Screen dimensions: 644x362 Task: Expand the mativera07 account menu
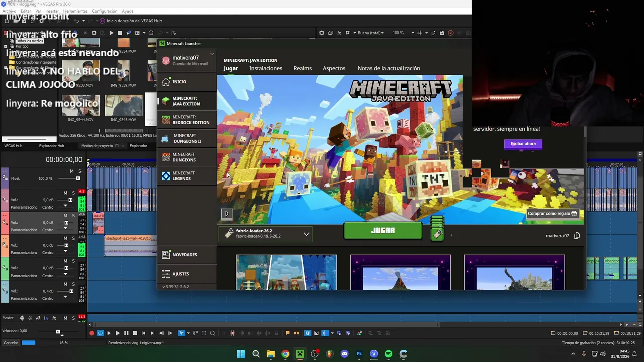tap(212, 54)
